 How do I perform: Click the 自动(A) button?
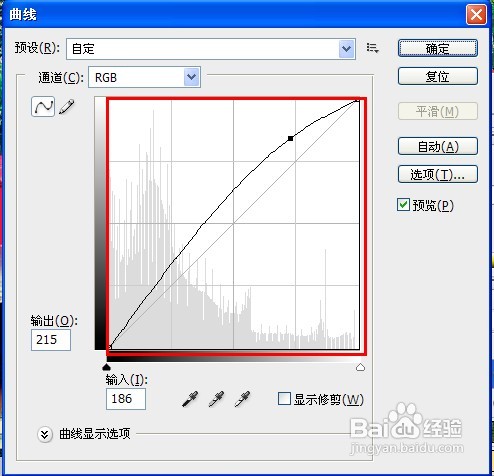pyautogui.click(x=438, y=146)
